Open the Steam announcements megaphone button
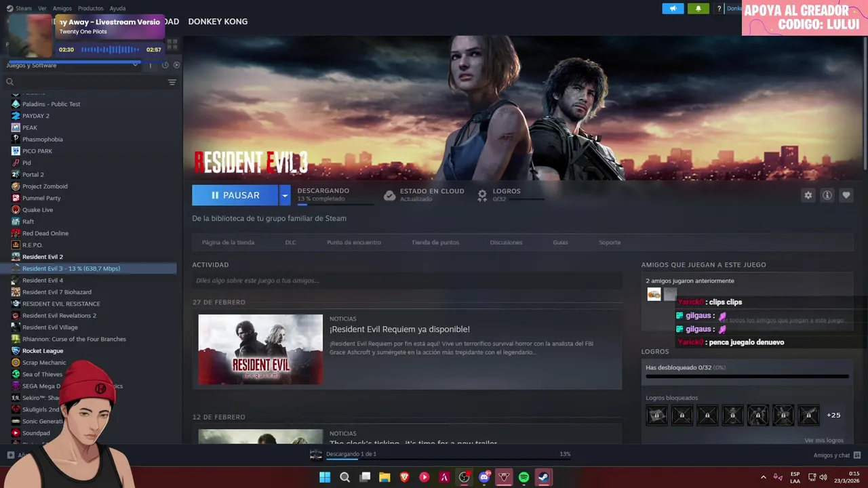This screenshot has width=868, height=488. 673,8
